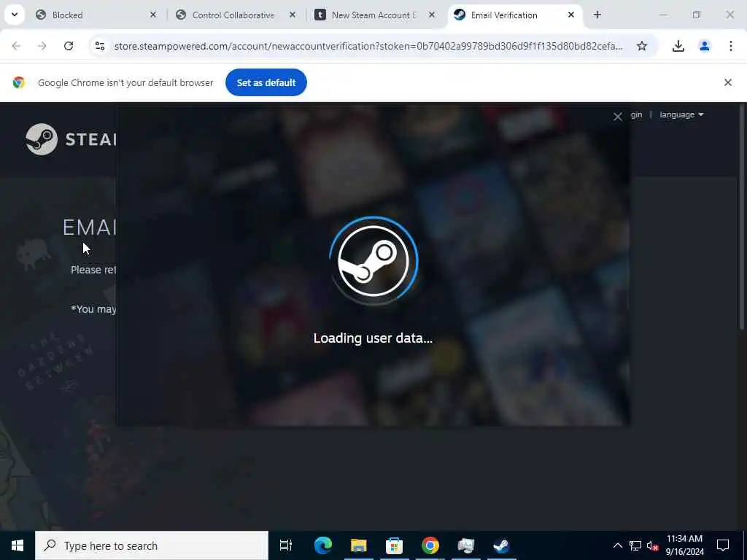This screenshot has height=560, width=747.
Task: Open the Steam client from the taskbar
Action: tap(501, 545)
